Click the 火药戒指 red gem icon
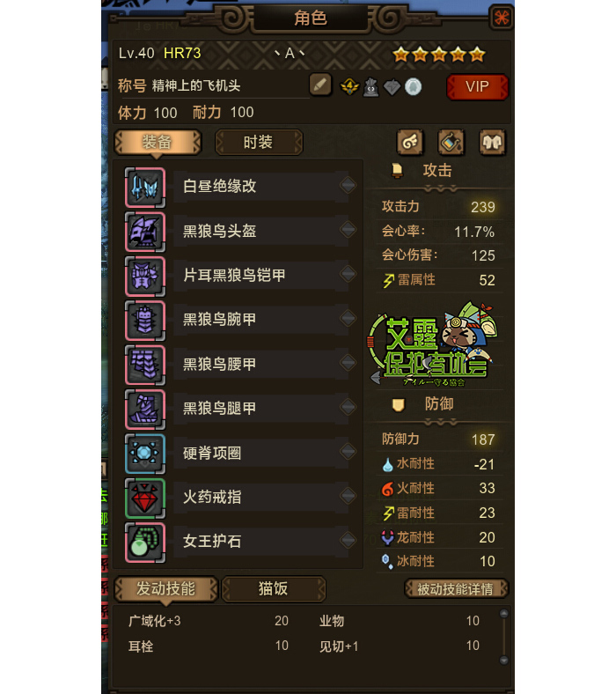616x694 pixels. point(145,498)
